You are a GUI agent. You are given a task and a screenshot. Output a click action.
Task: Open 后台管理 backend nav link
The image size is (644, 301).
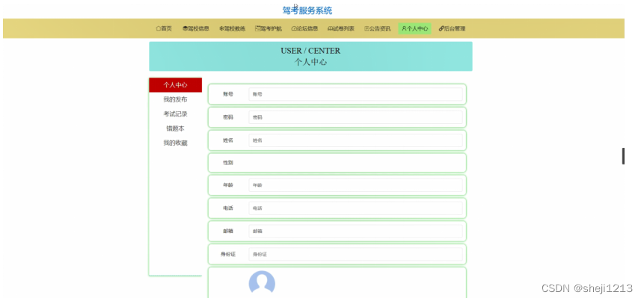(x=452, y=28)
